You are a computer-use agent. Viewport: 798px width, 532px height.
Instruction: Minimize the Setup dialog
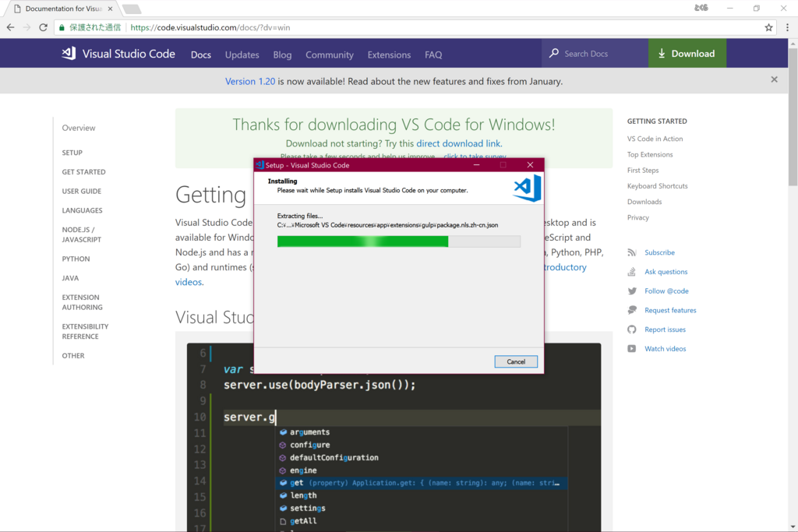476,165
